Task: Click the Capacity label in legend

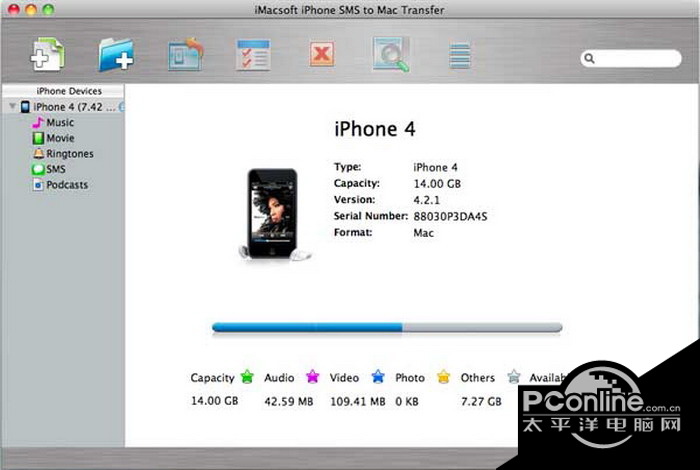Action: tap(212, 378)
